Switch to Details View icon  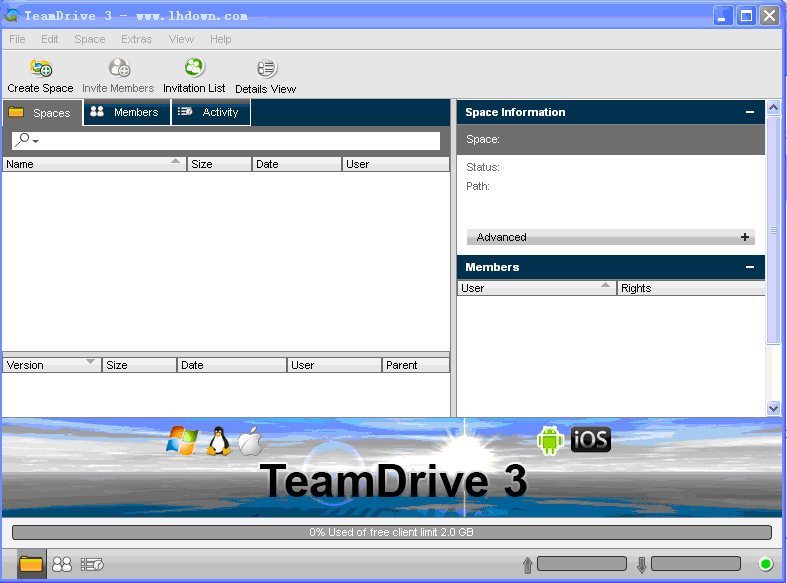(266, 68)
